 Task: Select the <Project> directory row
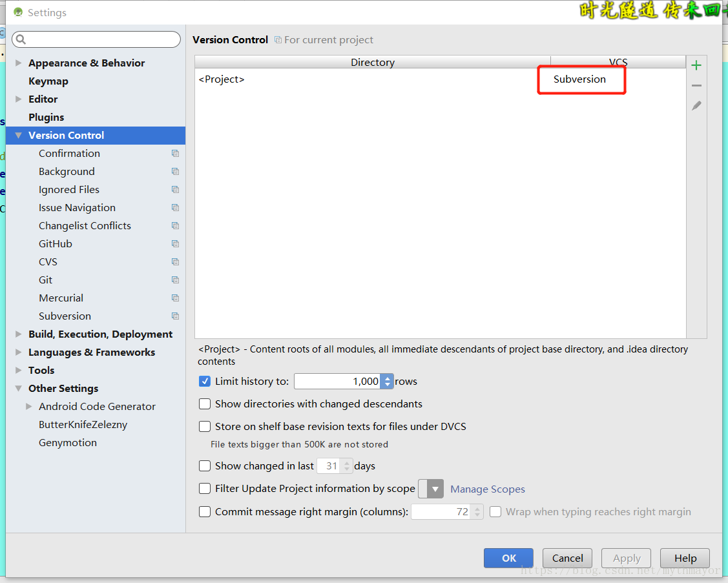tap(440, 79)
